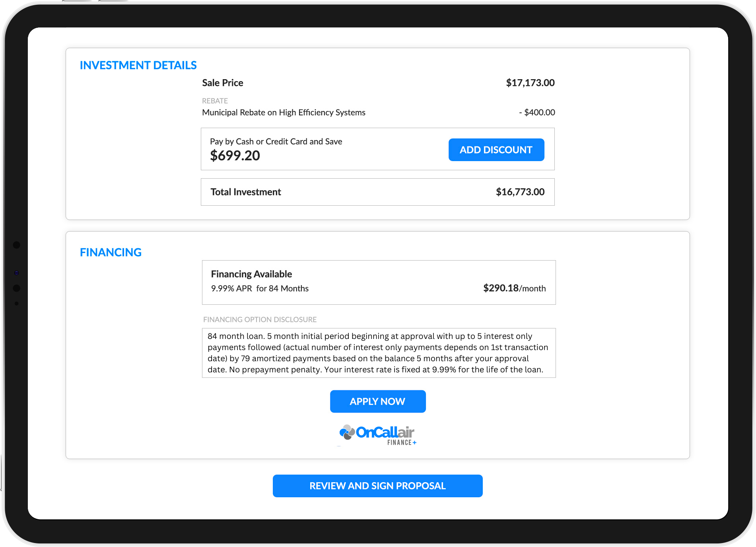Viewport: 756px width, 547px height.
Task: Click the $16,773.00 total value
Action: tap(520, 192)
